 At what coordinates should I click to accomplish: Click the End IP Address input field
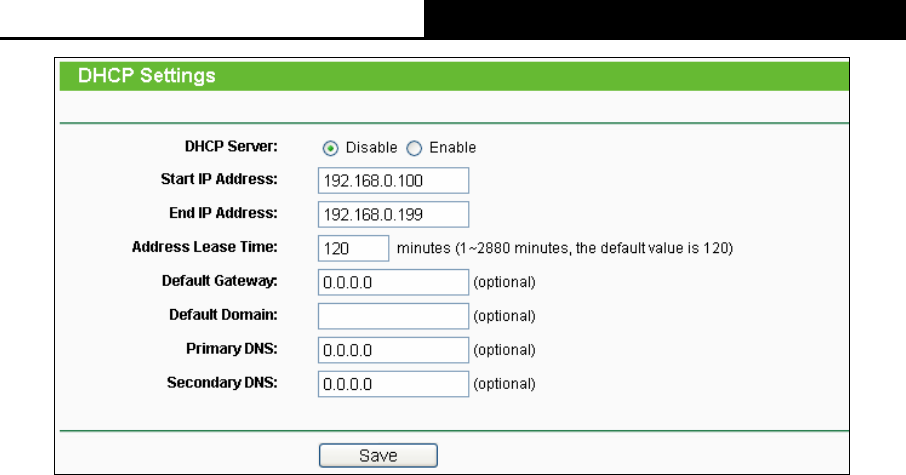(x=393, y=214)
